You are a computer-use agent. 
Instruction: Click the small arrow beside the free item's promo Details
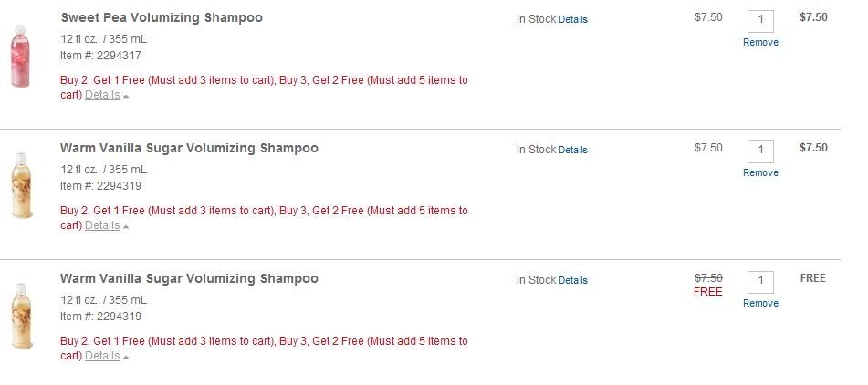pos(126,358)
